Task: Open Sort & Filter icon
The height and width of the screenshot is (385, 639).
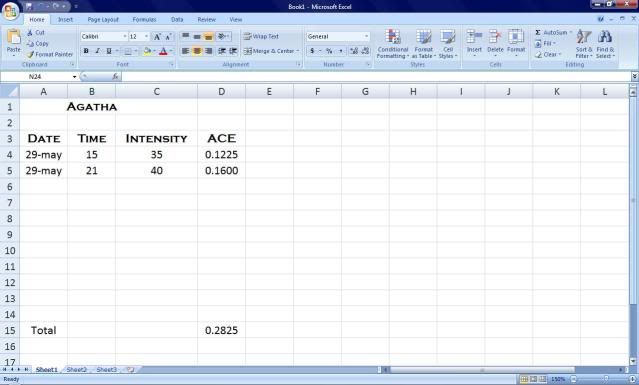Action: (584, 37)
